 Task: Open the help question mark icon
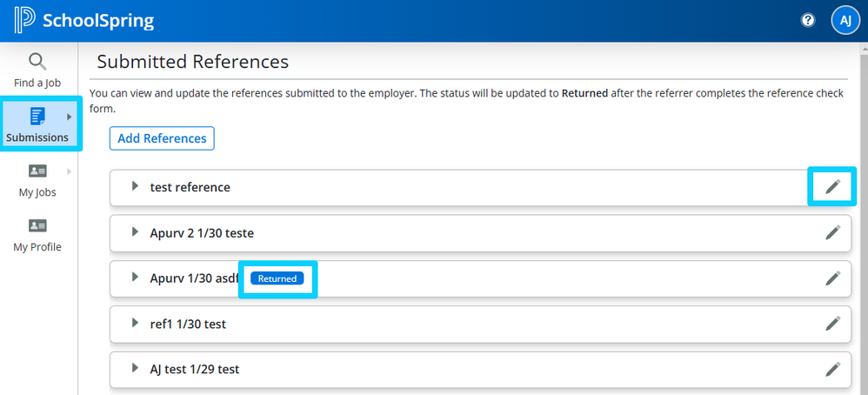point(808,20)
